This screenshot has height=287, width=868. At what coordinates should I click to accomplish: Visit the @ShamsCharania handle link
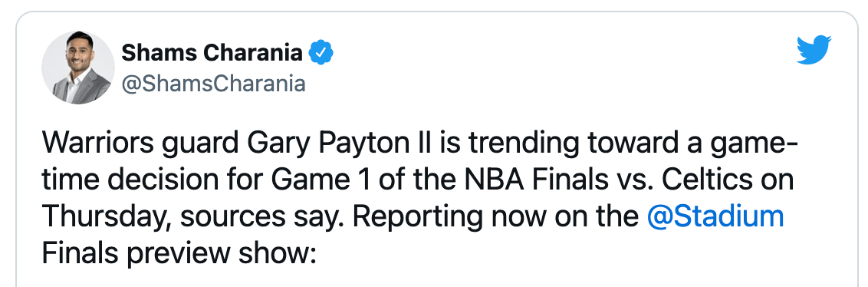click(213, 84)
